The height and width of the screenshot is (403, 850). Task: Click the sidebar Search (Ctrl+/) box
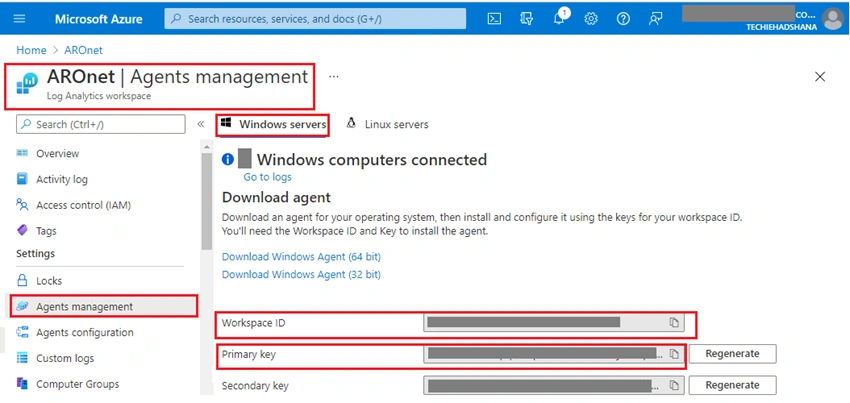[x=101, y=124]
